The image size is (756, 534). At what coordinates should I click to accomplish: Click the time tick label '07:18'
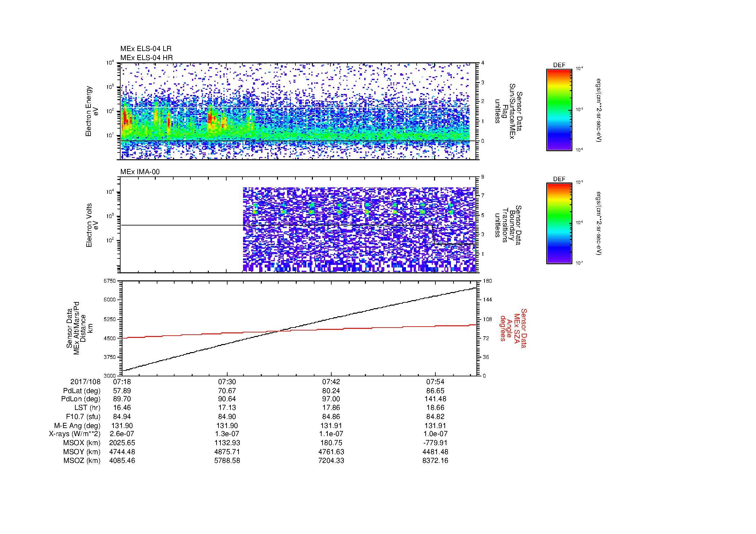[x=122, y=382]
